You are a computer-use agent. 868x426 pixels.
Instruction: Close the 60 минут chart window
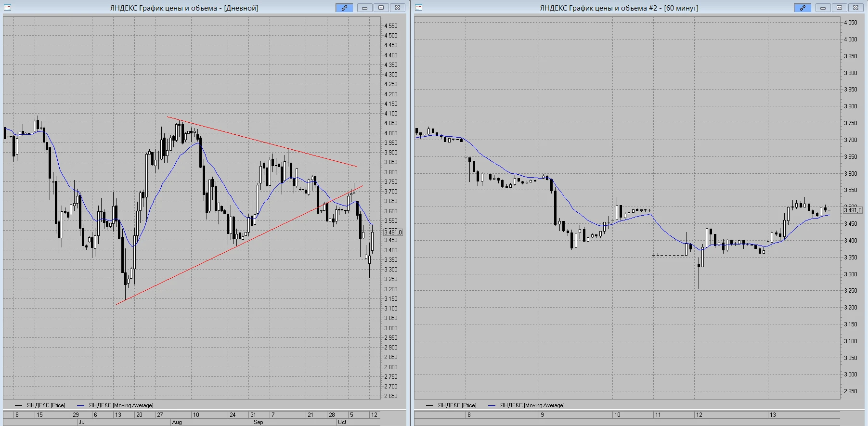click(x=855, y=8)
